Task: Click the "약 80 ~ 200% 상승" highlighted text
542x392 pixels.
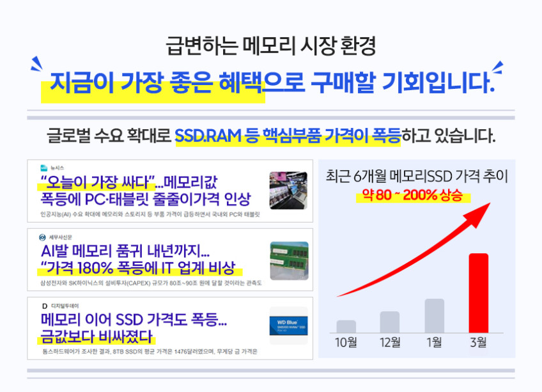Action: point(413,196)
